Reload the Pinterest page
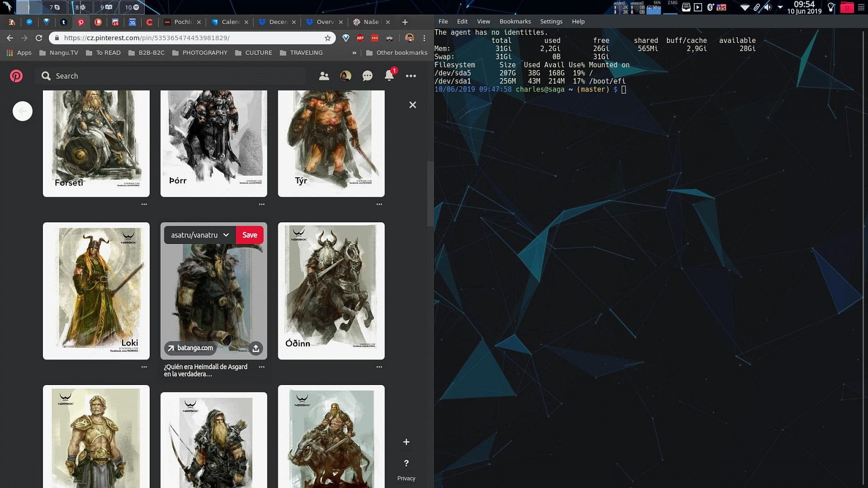Image resolution: width=868 pixels, height=488 pixels. click(38, 38)
